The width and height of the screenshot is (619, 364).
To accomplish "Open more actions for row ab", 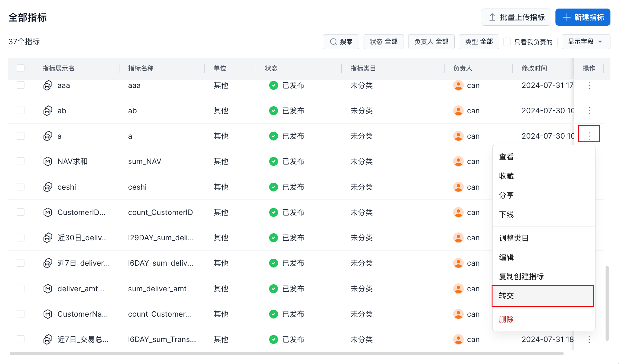I will coord(589,111).
